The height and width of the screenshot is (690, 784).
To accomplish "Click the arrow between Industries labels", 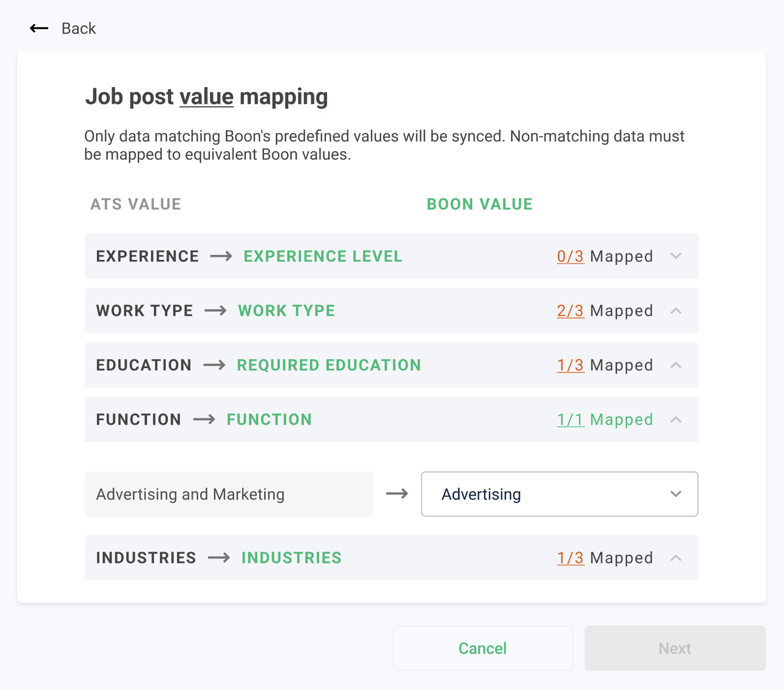I will pos(219,558).
